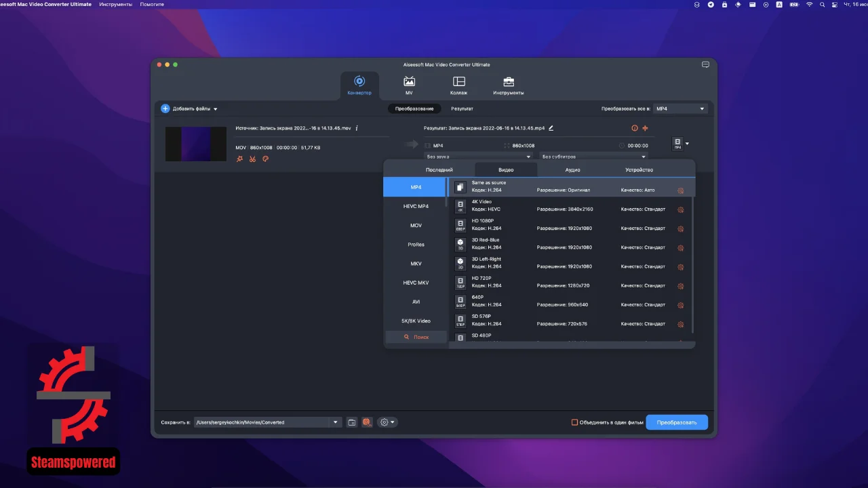Open the palette enhance video icon
The height and width of the screenshot is (488, 868).
tap(266, 159)
